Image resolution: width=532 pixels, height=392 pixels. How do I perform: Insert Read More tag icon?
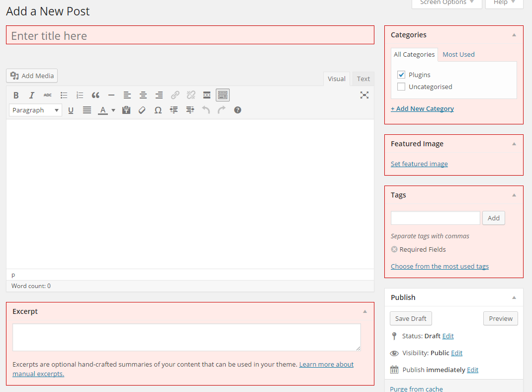(207, 96)
